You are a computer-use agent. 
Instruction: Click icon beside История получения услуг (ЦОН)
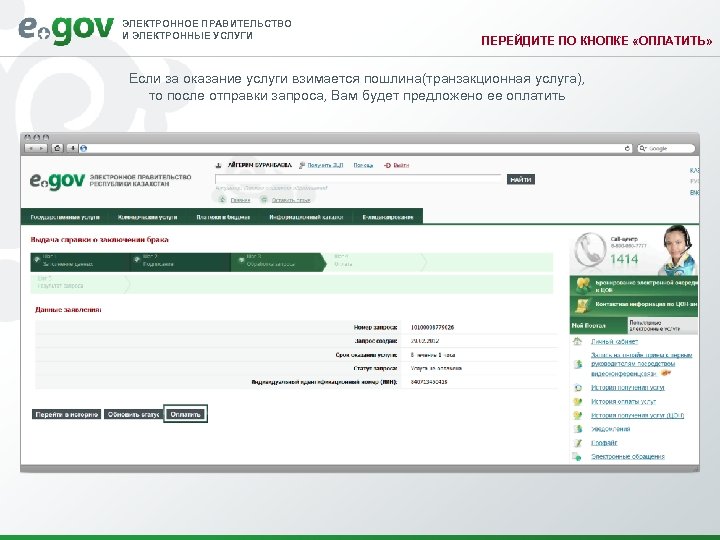pyautogui.click(x=578, y=415)
